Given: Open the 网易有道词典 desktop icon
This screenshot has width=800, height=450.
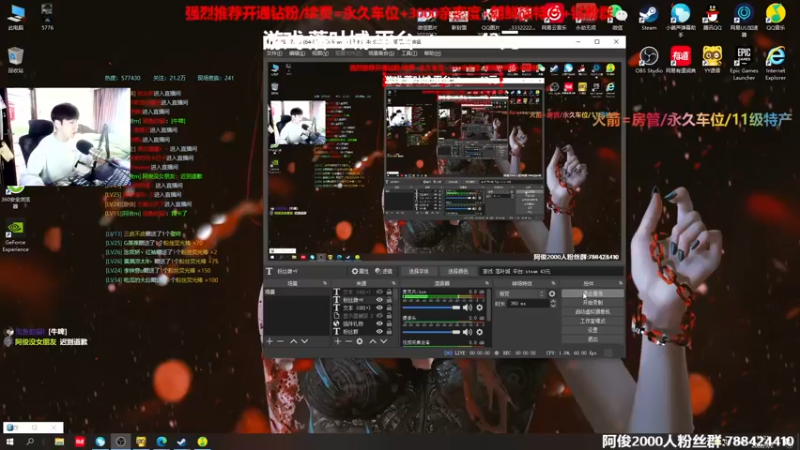Looking at the screenshot, I should [681, 60].
